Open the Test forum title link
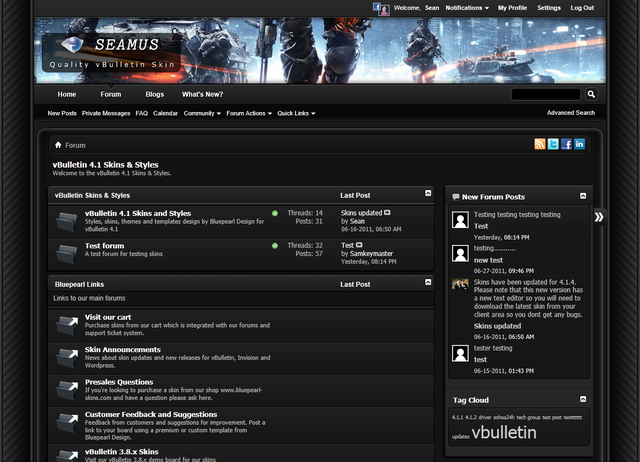The width and height of the screenshot is (640, 462). coord(104,246)
